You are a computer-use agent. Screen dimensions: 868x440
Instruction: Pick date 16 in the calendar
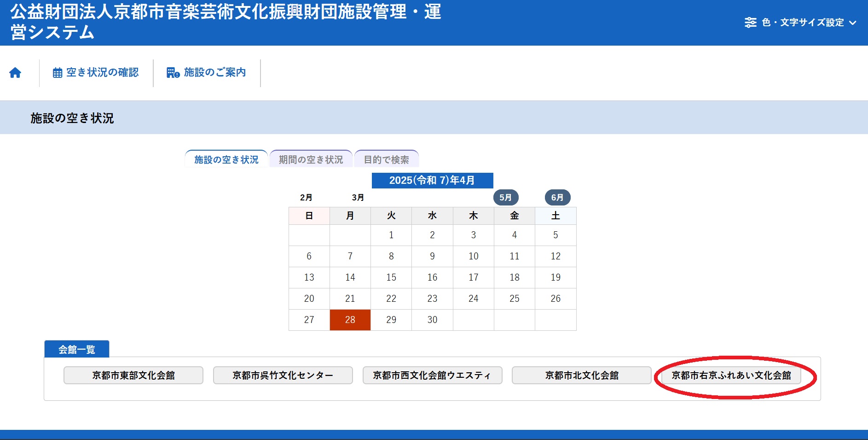pyautogui.click(x=432, y=277)
